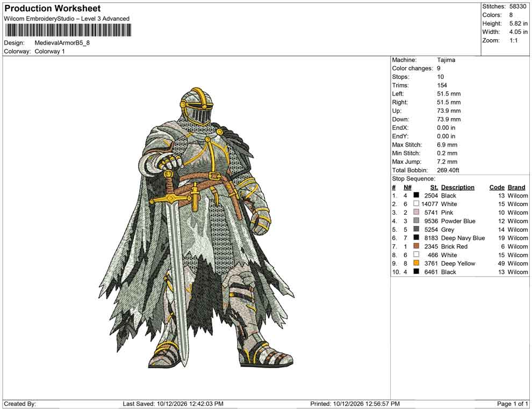
Task: Click the height value '5.82 in'
Action: point(519,24)
